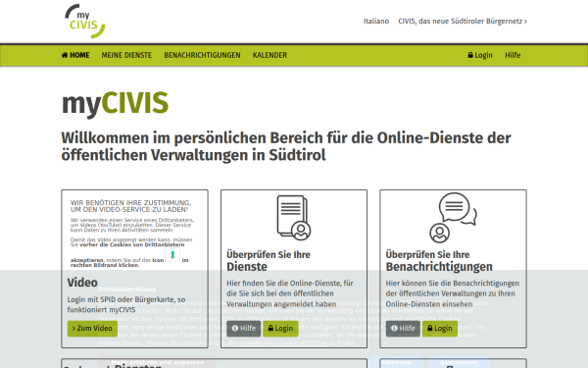Click the Video card heading
The width and height of the screenshot is (588, 368).
click(x=82, y=283)
